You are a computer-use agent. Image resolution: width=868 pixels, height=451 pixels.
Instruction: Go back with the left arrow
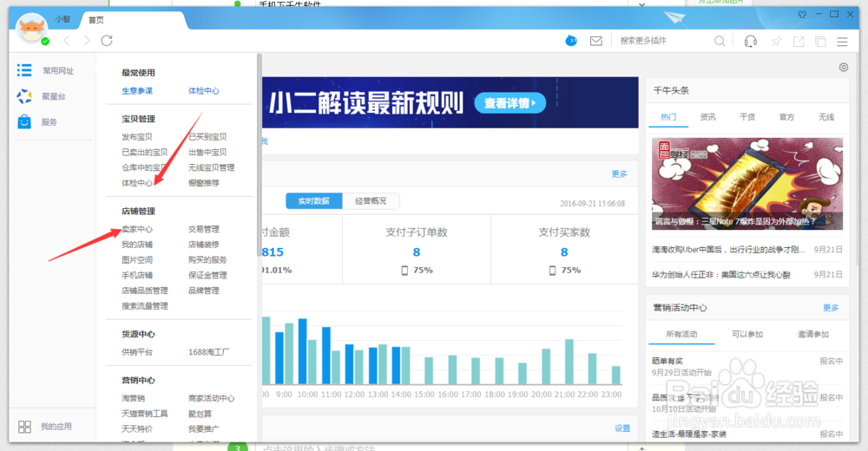click(x=67, y=41)
